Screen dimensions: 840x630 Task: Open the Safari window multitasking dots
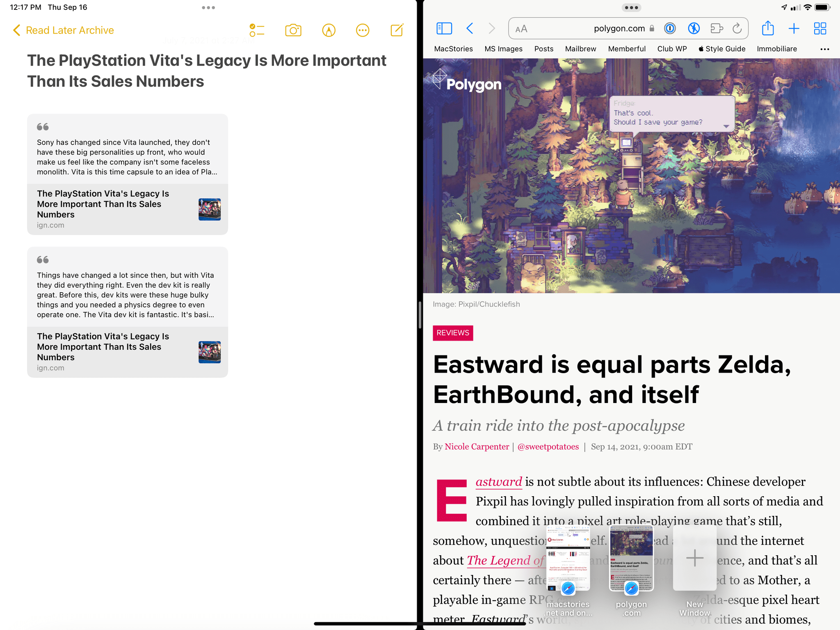(x=631, y=7)
